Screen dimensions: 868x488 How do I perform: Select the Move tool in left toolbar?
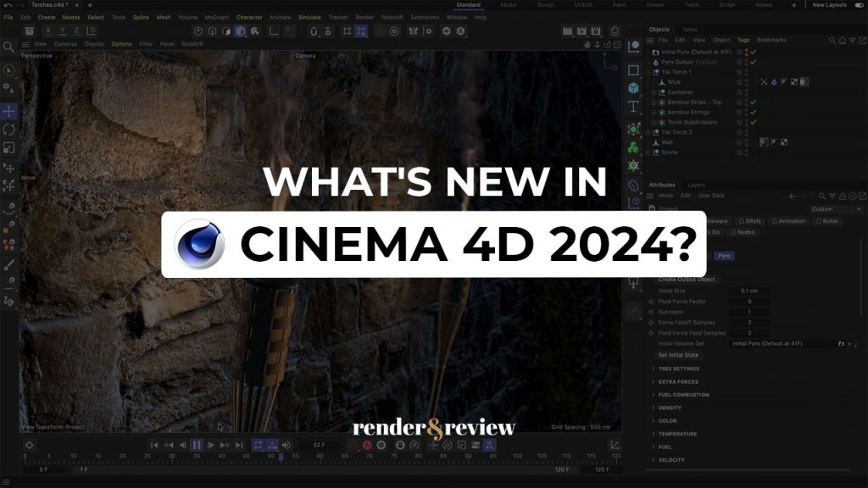[x=8, y=111]
